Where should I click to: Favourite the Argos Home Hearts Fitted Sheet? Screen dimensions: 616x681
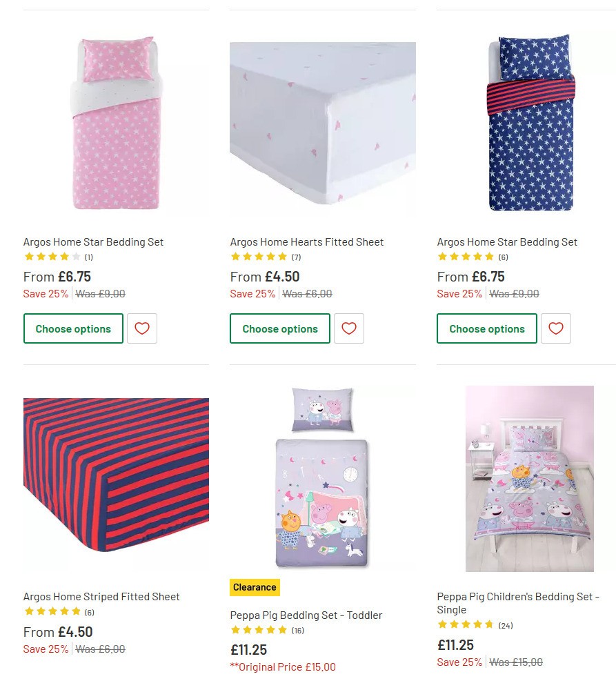click(x=349, y=328)
